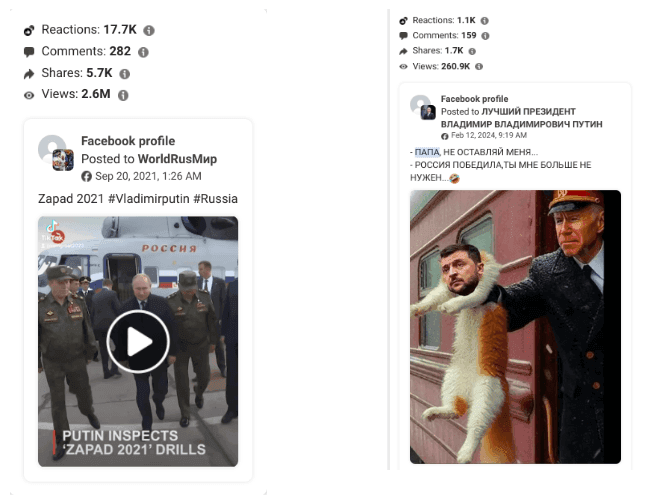This screenshot has width=659, height=502.
Task: Open the train meme image
Action: click(x=515, y=327)
